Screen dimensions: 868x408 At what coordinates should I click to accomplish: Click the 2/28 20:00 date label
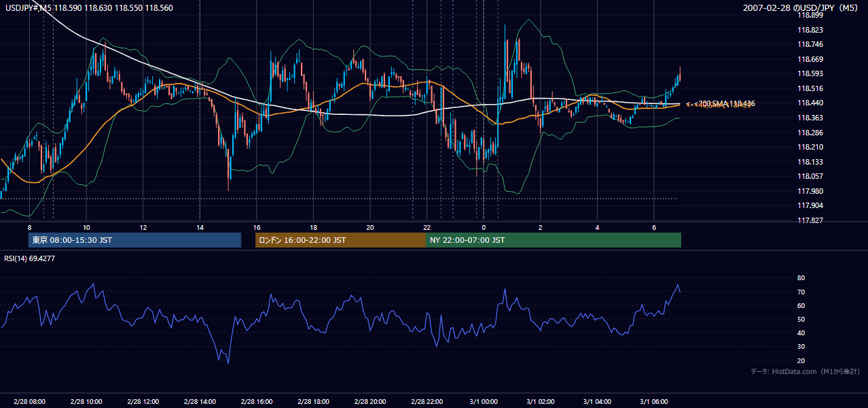(x=370, y=402)
